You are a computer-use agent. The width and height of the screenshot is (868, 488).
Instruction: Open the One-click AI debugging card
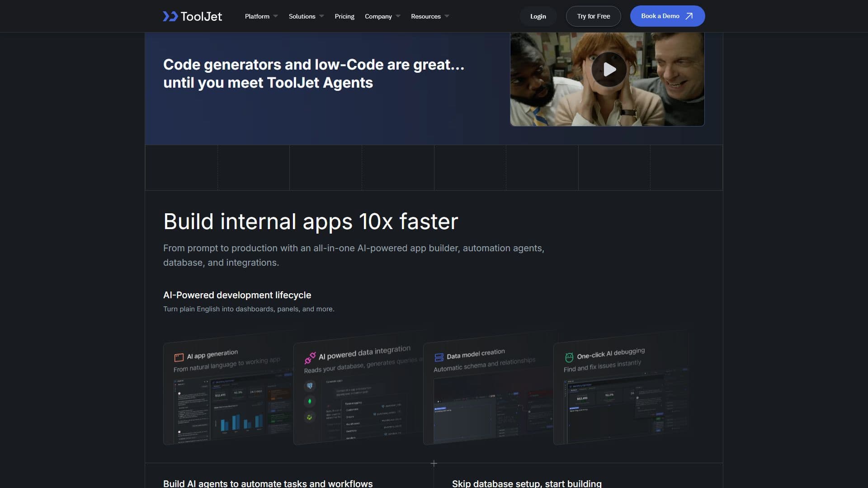(x=621, y=389)
